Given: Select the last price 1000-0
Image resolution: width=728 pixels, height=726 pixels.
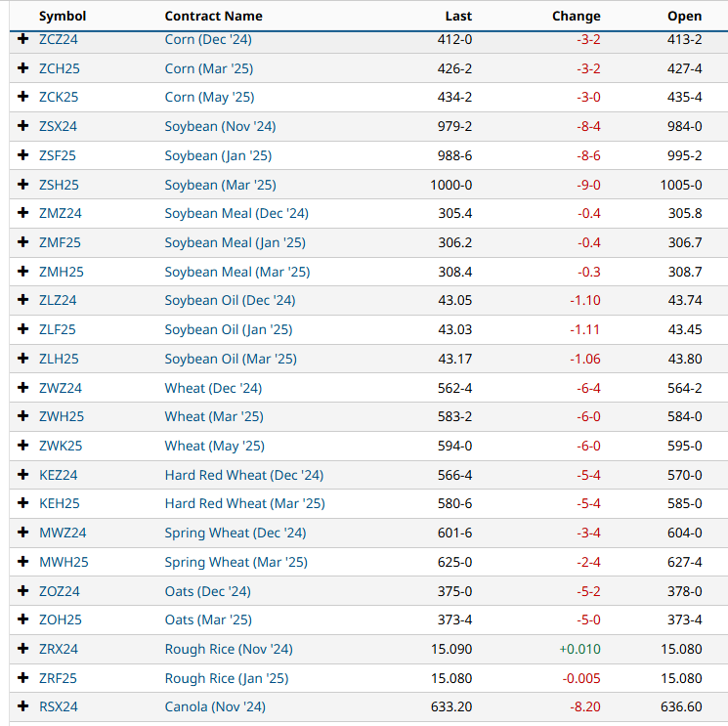Looking at the screenshot, I should pyautogui.click(x=451, y=185).
